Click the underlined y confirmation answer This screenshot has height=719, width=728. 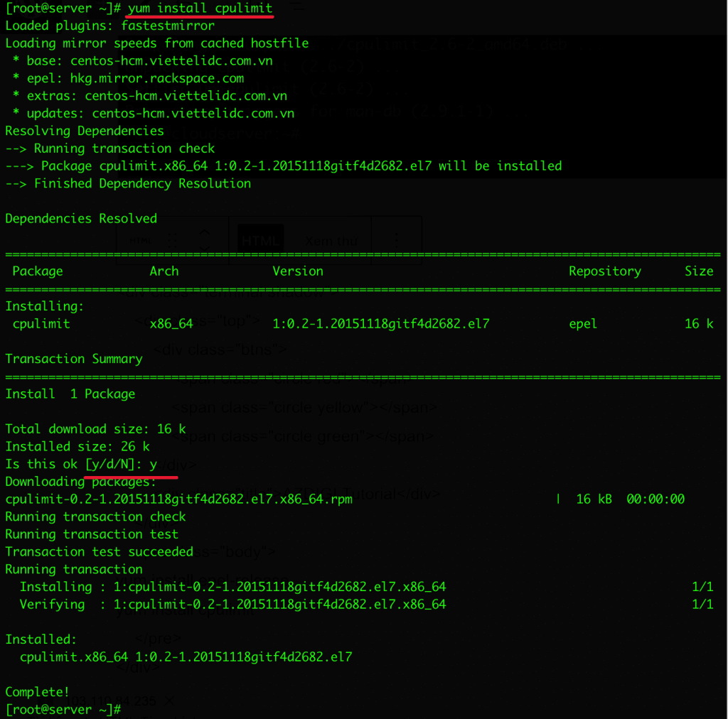tap(154, 464)
